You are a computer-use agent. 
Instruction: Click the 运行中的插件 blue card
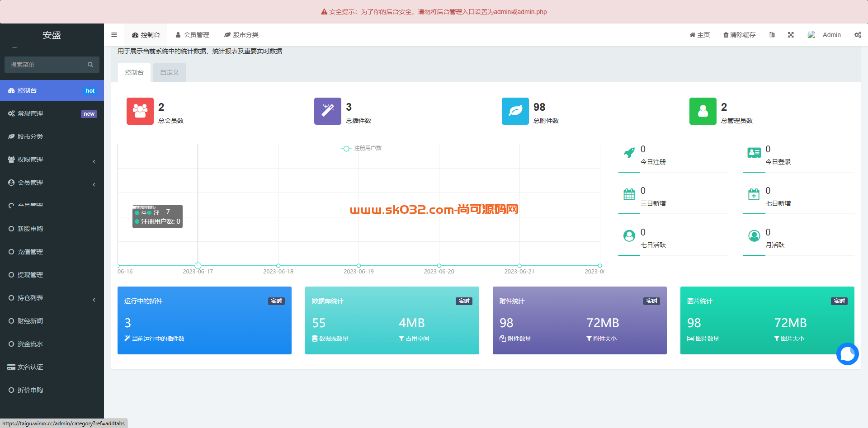click(x=204, y=320)
